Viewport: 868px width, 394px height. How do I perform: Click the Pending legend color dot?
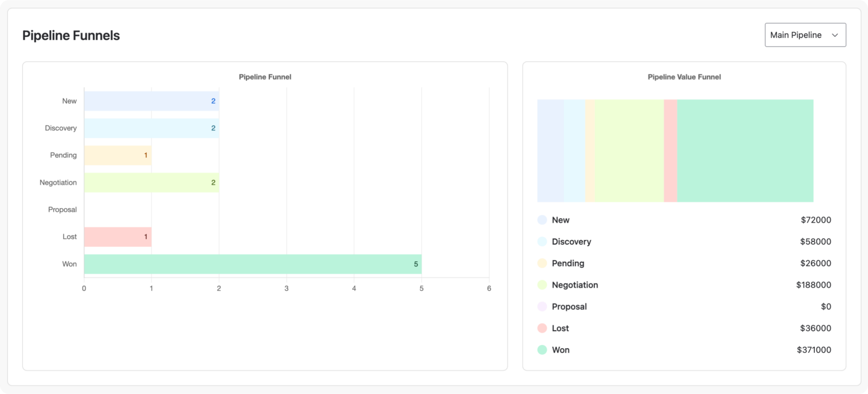click(541, 263)
